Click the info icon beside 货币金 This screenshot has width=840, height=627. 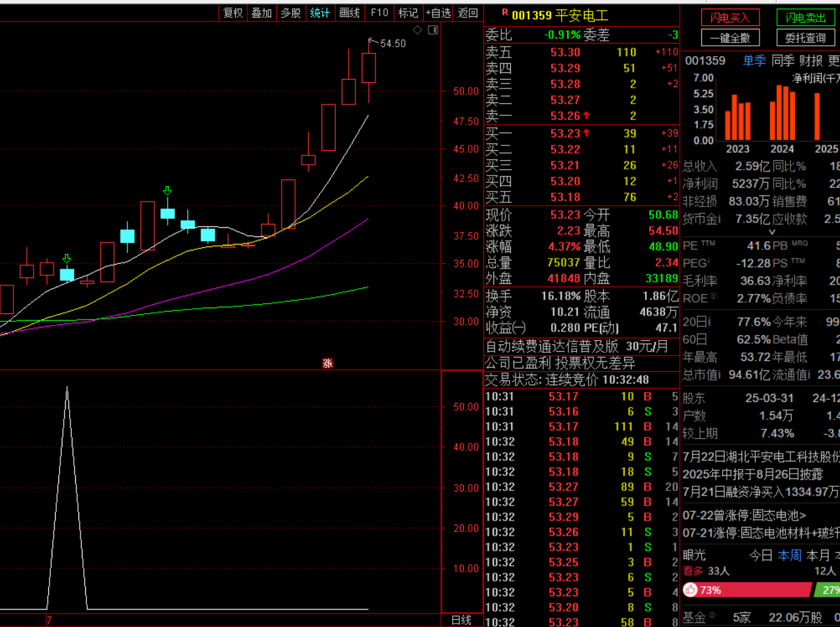coord(719,218)
